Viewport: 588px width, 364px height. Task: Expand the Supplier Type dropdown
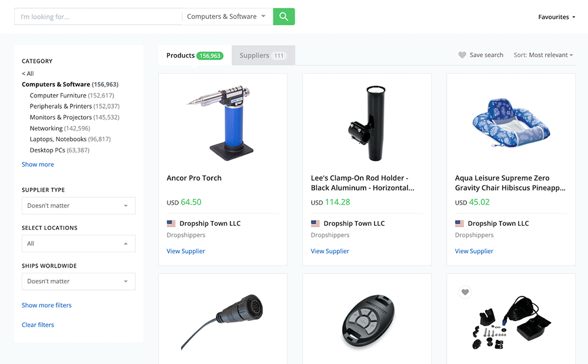pos(78,206)
